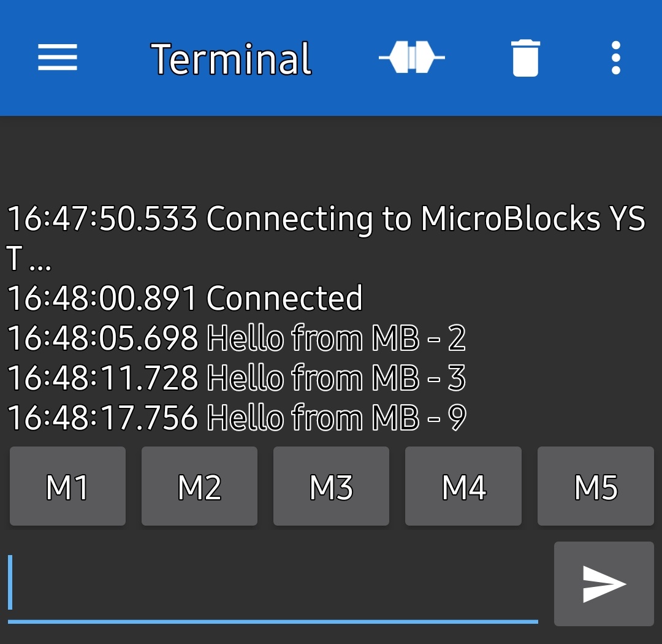Tap the M3 macro button
This screenshot has width=662, height=644.
pyautogui.click(x=331, y=487)
